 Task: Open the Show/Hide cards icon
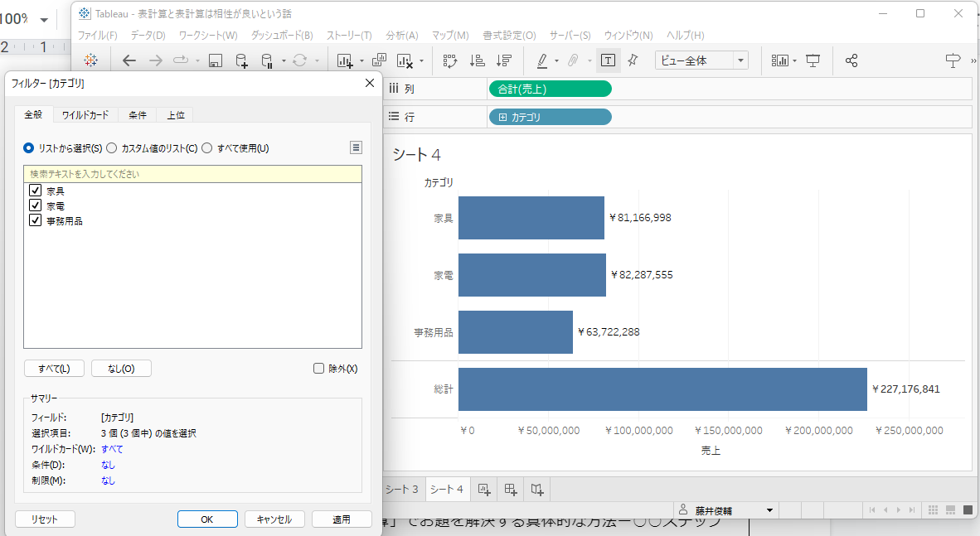pos(780,60)
